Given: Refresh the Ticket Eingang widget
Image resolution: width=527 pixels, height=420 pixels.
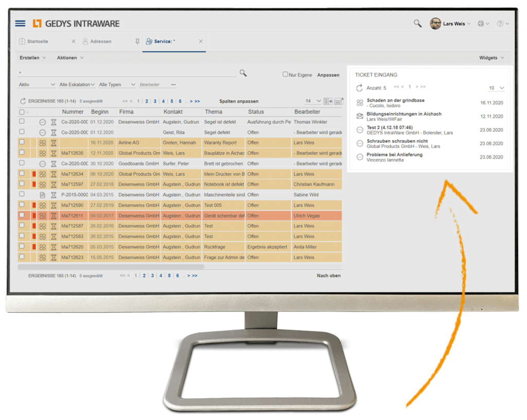Looking at the screenshot, I should pyautogui.click(x=359, y=88).
